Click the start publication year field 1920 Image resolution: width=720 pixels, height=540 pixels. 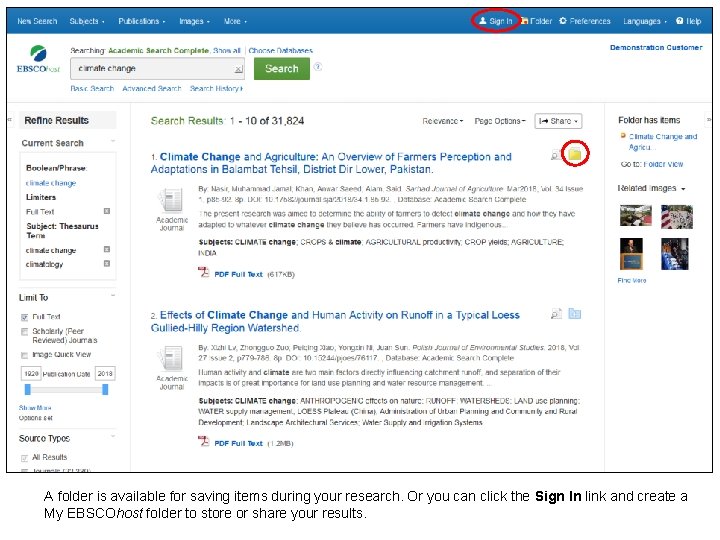pos(31,374)
